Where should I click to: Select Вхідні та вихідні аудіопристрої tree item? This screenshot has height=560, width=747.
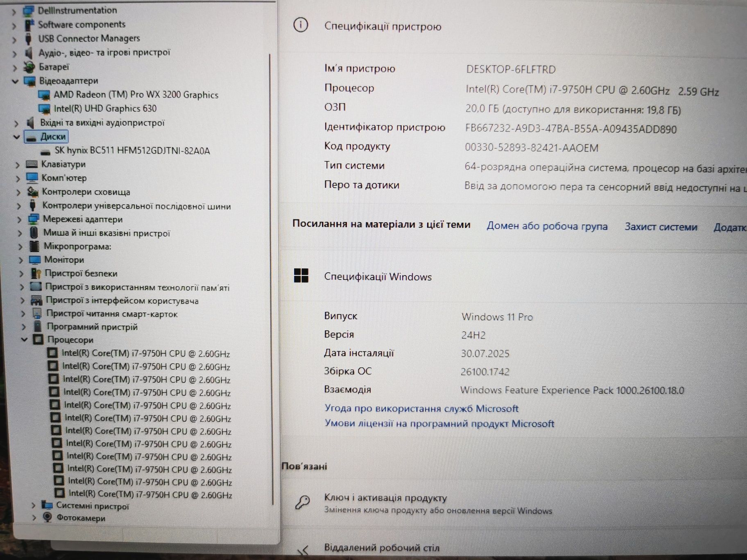click(x=102, y=123)
